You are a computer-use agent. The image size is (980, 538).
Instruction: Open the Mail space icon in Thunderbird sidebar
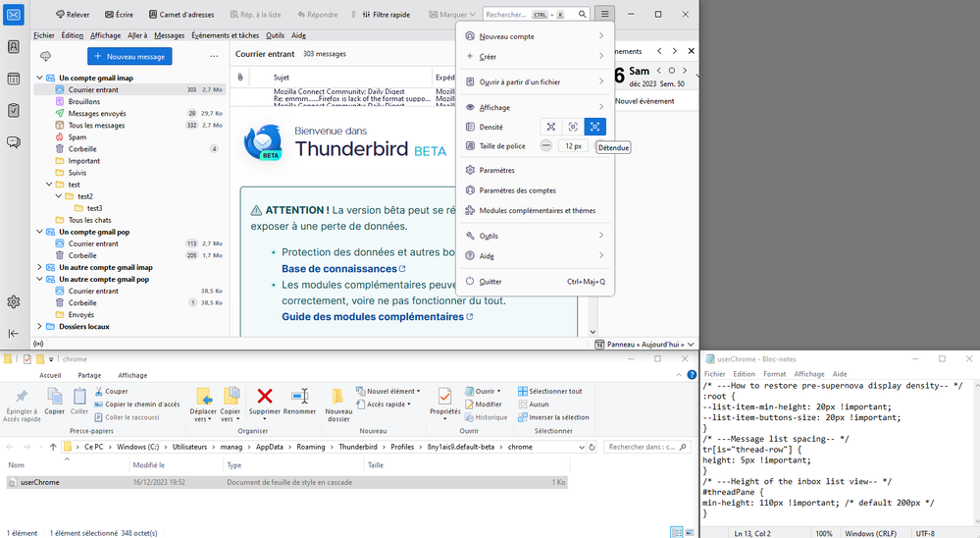[13, 15]
